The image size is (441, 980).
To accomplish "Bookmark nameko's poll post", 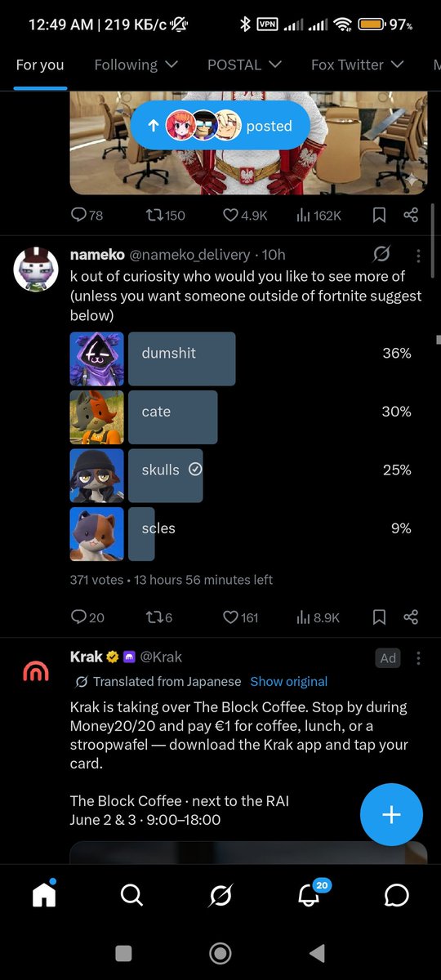I will (x=379, y=617).
